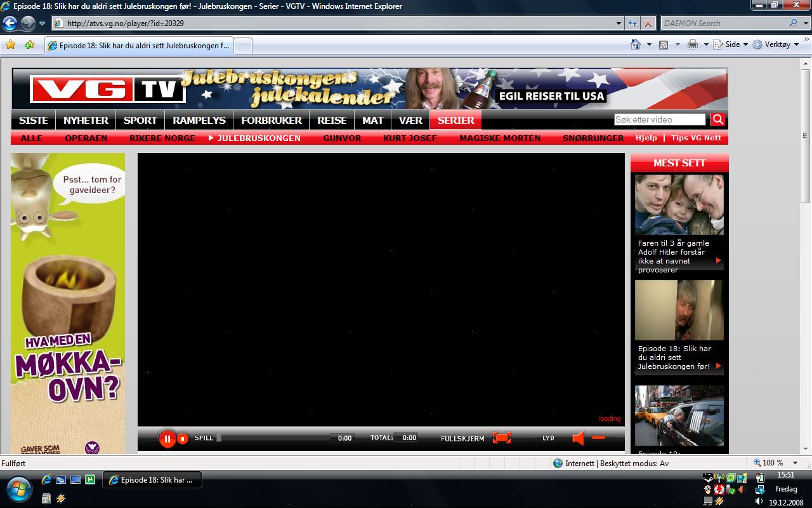Focus the 'Søk etter video' search field
This screenshot has width=812, height=508.
(660, 119)
